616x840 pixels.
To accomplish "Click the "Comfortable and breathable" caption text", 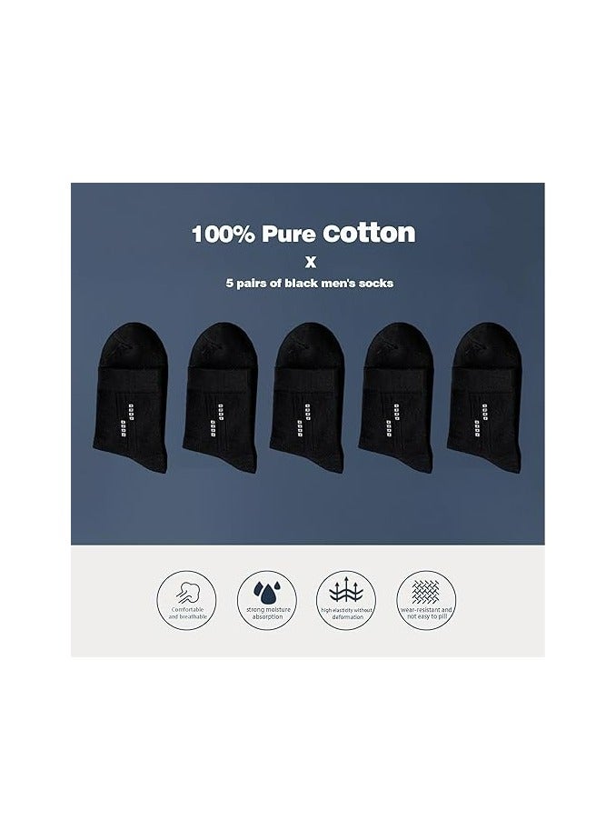I will pos(187,613).
